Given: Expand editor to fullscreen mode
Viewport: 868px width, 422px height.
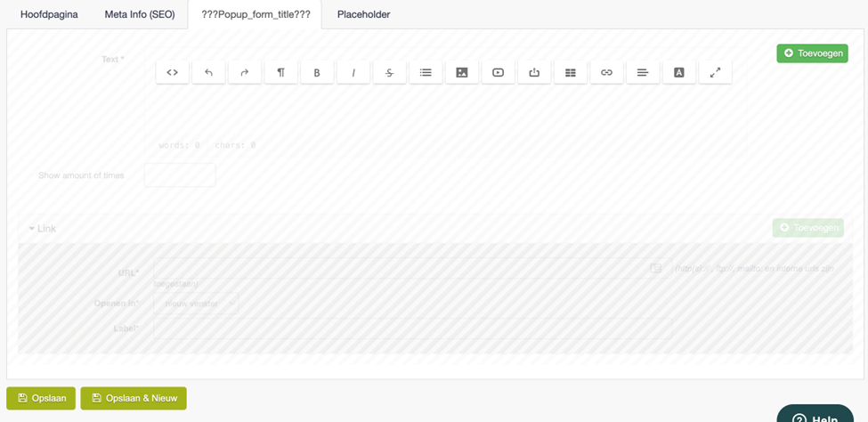Looking at the screenshot, I should (x=715, y=72).
